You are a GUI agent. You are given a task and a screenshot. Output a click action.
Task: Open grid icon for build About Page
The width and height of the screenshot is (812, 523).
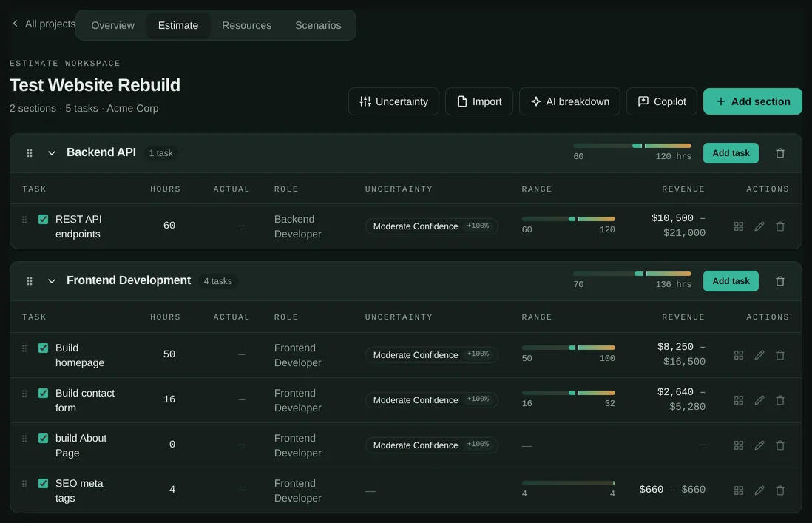coord(739,445)
